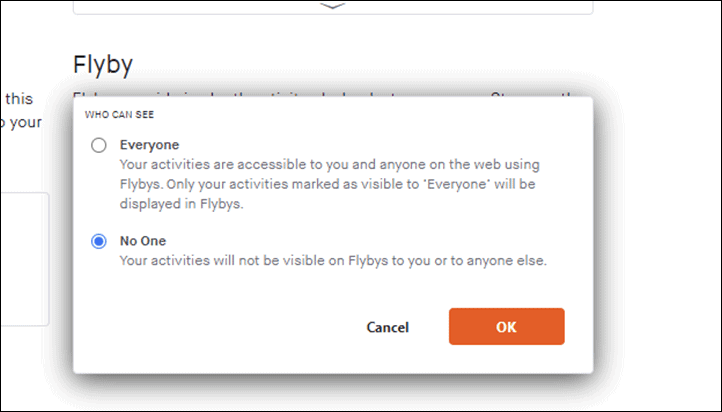
Task: Click the Everyone option label text
Action: pos(149,145)
